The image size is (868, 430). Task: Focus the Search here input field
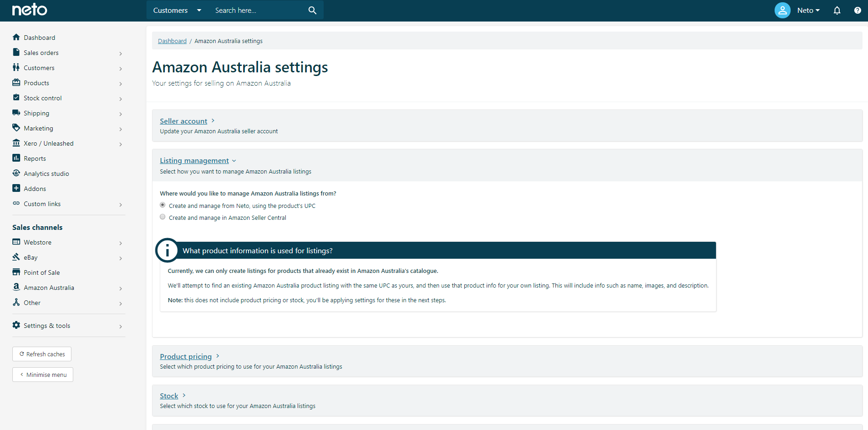point(259,10)
